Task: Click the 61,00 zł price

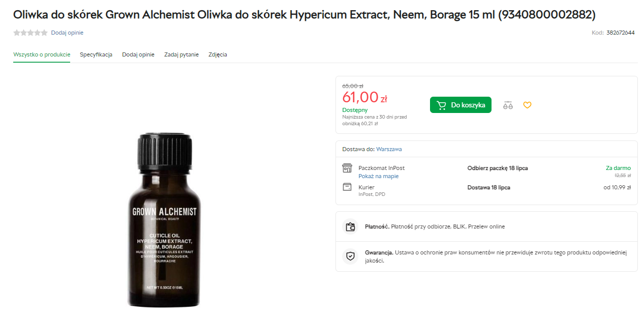Action: coord(364,97)
